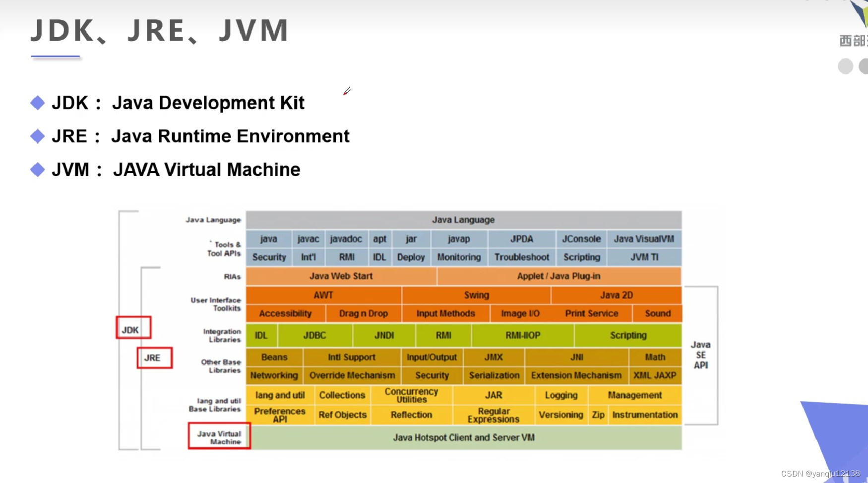868x483 pixels.
Task: Click the "Zip" cell
Action: tap(598, 415)
